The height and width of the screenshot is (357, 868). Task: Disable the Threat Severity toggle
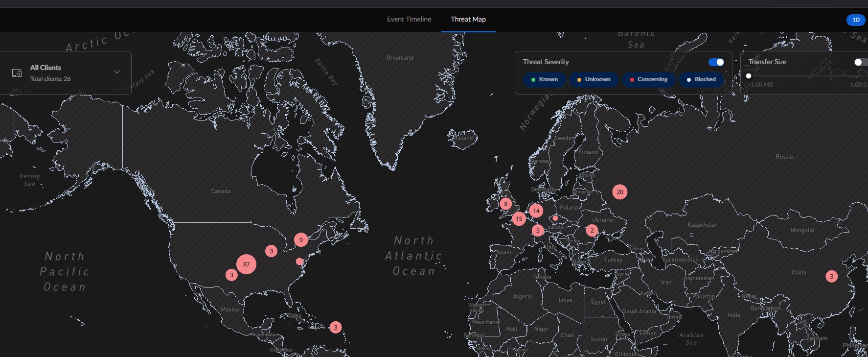pos(716,62)
